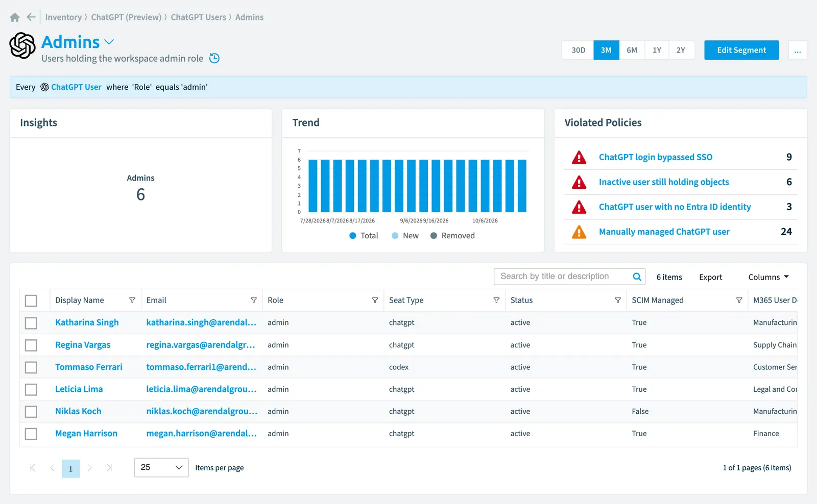817x504 pixels.
Task: Toggle the select-all header checkbox
Action: (31, 301)
